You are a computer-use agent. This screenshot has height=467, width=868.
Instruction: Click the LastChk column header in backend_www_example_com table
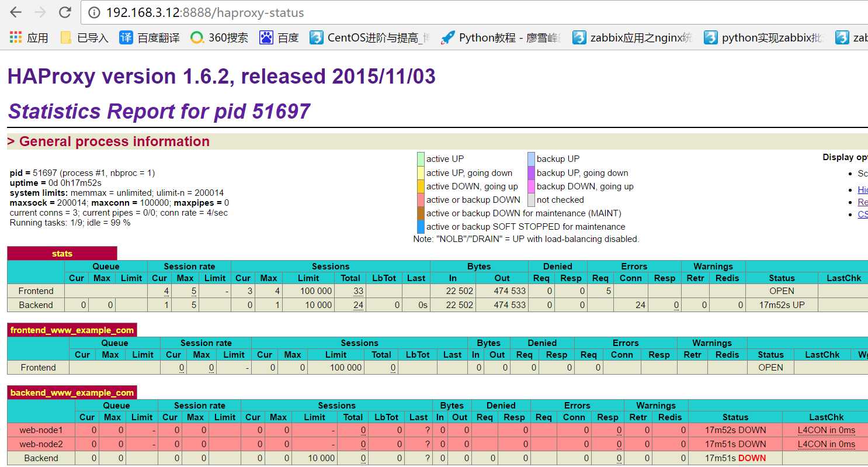[826, 417]
